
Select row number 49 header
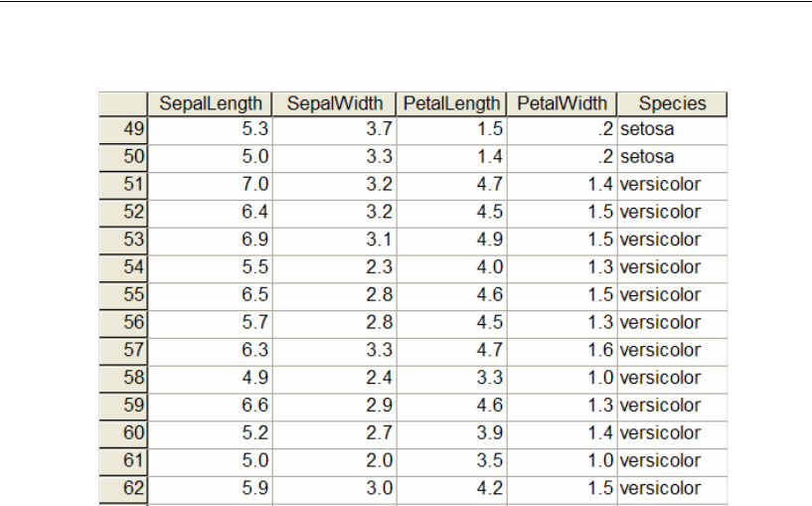pos(122,129)
